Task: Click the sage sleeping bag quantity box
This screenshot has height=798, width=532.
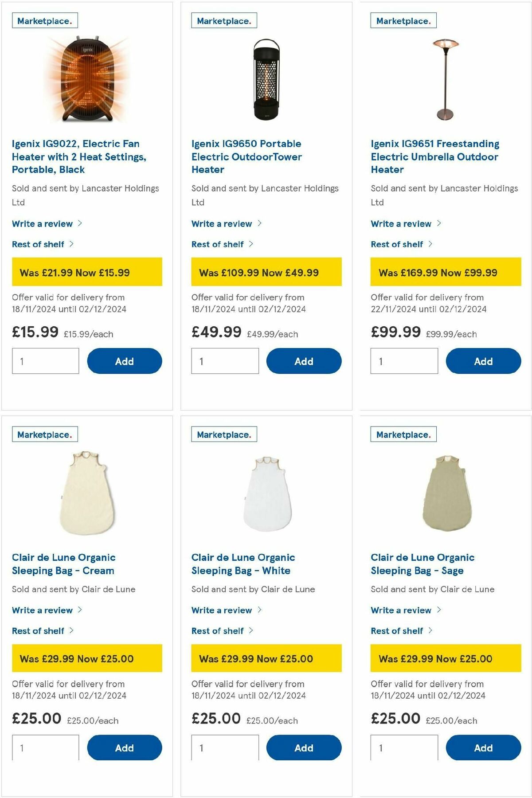Action: (x=404, y=748)
